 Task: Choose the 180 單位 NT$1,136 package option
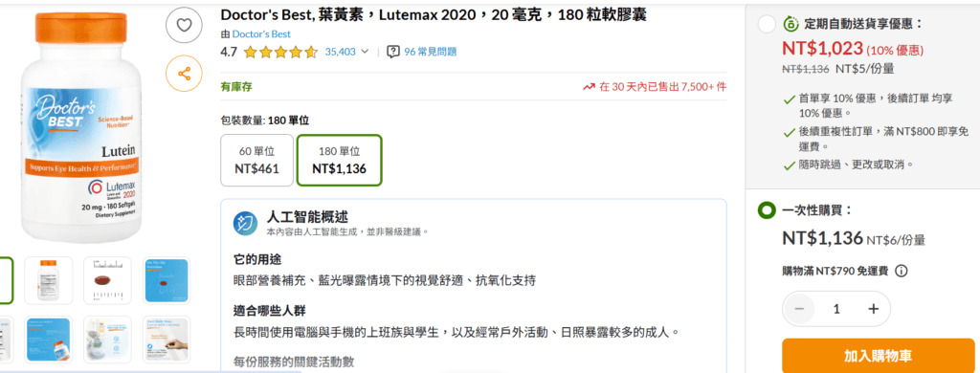point(340,160)
